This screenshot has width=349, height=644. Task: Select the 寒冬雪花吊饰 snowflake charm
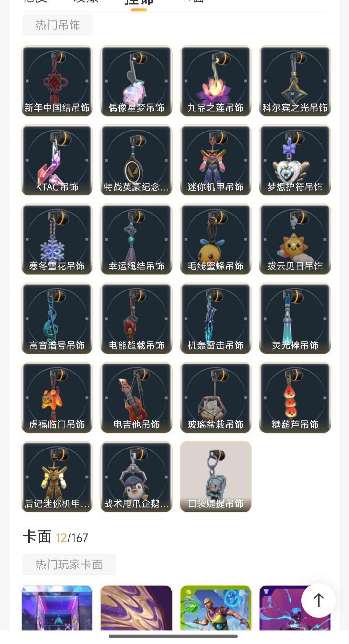point(57,239)
